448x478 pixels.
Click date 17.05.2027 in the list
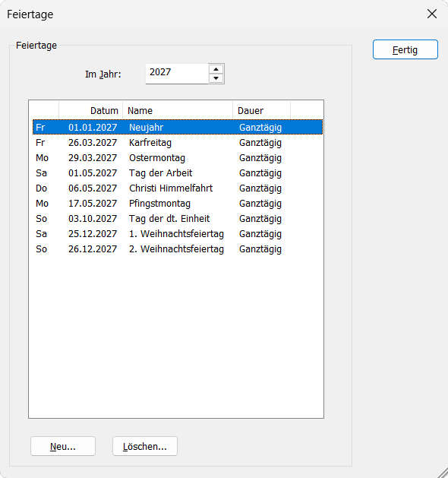point(93,204)
